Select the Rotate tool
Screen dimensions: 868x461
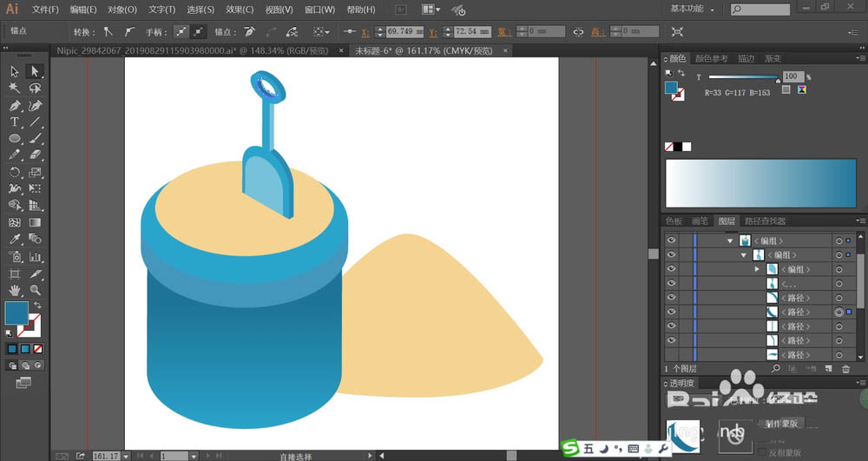click(15, 172)
